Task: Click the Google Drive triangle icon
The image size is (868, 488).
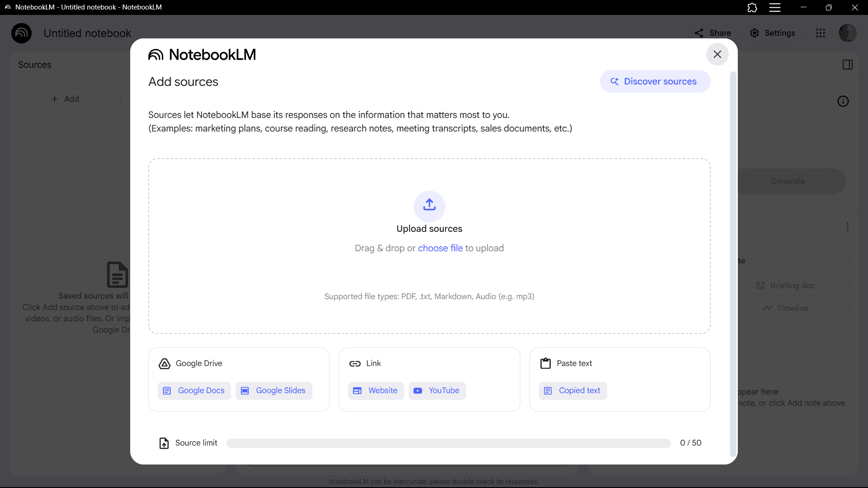Action: (165, 363)
